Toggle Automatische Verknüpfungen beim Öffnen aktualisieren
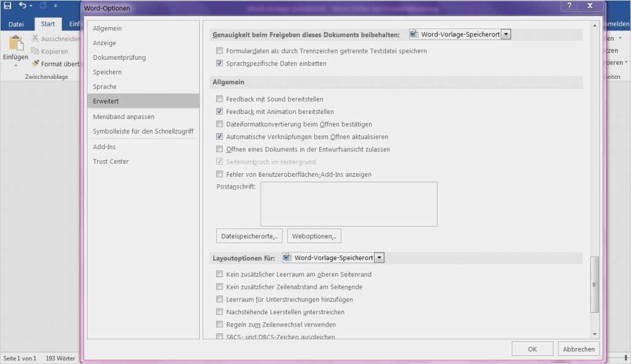The image size is (631, 364). pyautogui.click(x=219, y=137)
